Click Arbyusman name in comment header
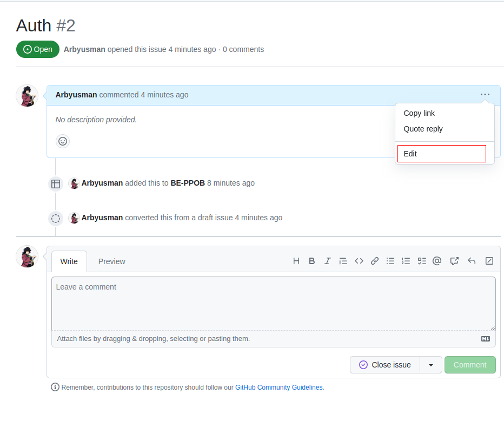The image size is (504, 440). [x=76, y=95]
